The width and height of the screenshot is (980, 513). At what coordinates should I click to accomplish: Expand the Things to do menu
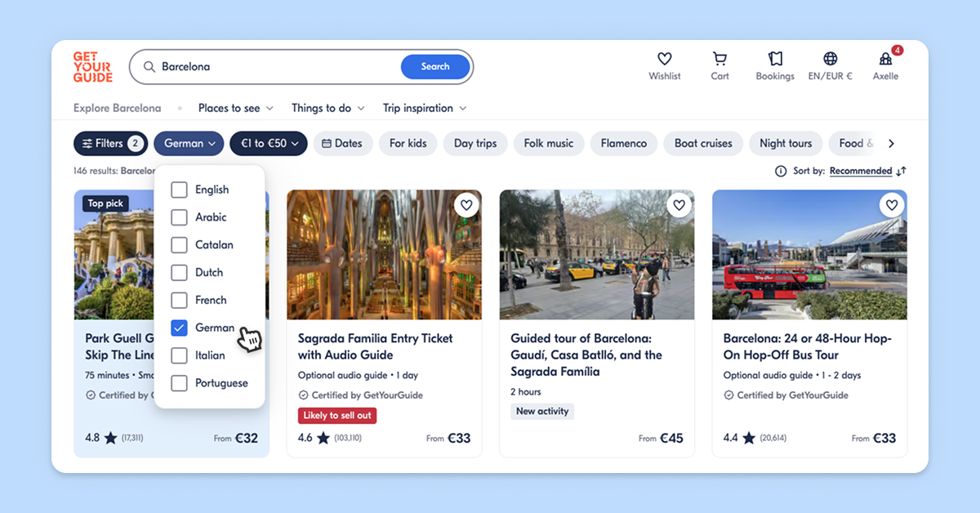click(x=328, y=108)
